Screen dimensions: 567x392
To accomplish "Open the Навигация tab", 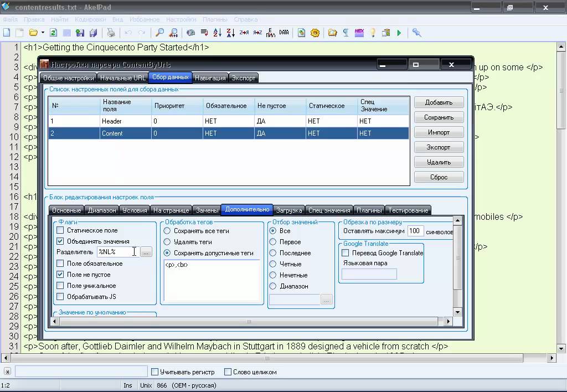I will (x=210, y=78).
